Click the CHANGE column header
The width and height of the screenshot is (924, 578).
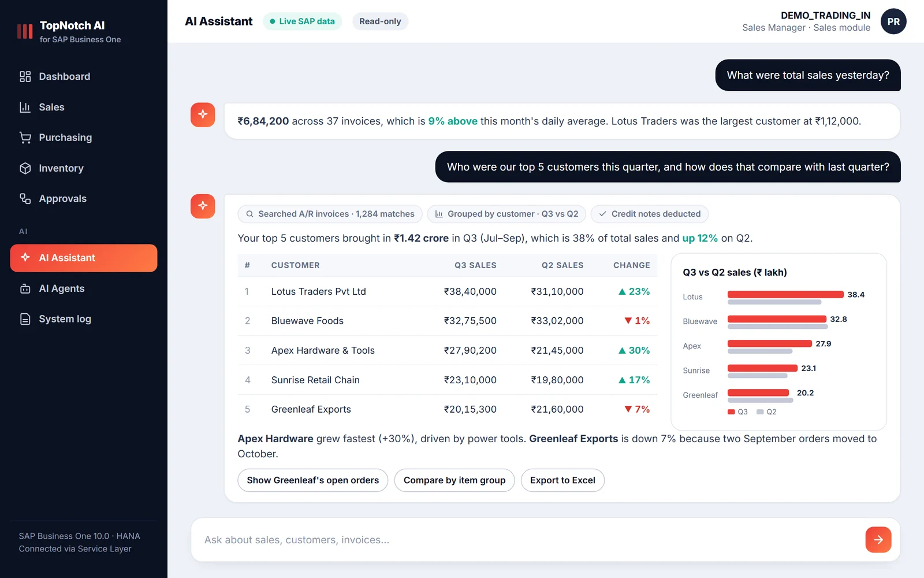click(x=632, y=265)
